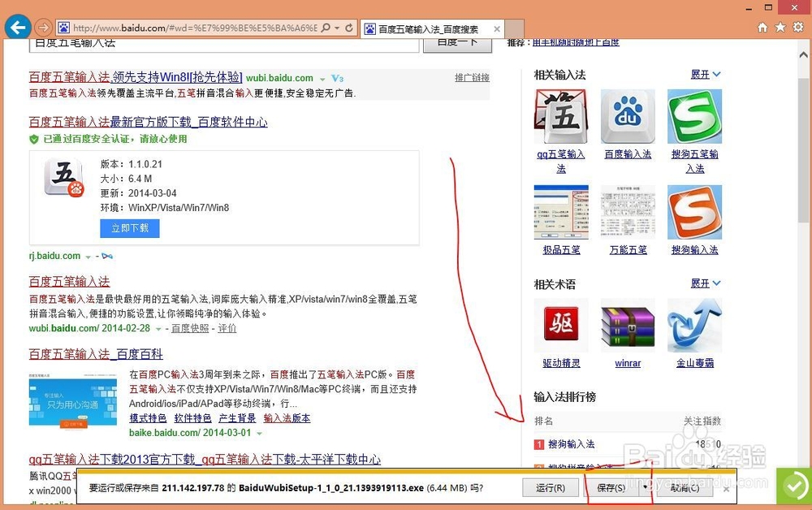Open the 推广链接 link
This screenshot has height=510, width=812.
coord(472,78)
